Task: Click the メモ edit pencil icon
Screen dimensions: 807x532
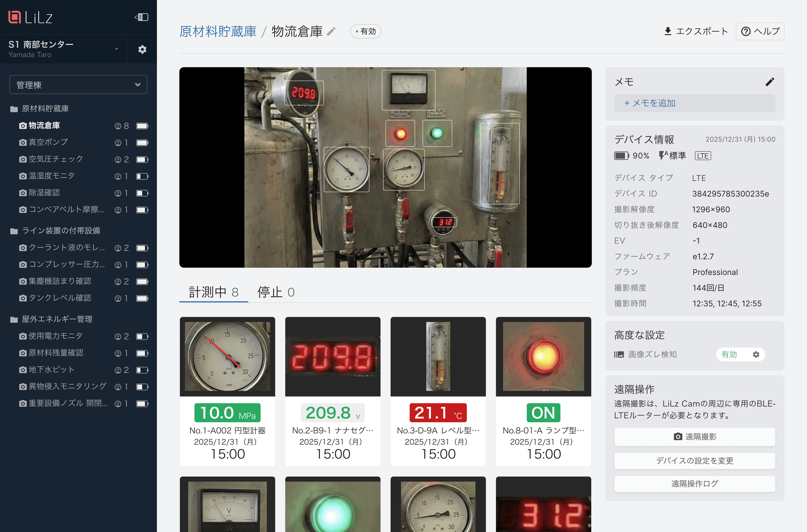Action: click(x=770, y=82)
